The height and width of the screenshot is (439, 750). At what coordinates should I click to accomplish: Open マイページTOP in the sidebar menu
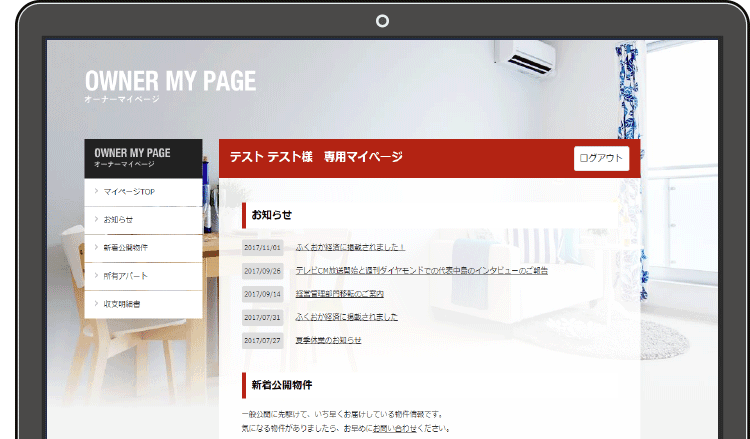(x=143, y=192)
